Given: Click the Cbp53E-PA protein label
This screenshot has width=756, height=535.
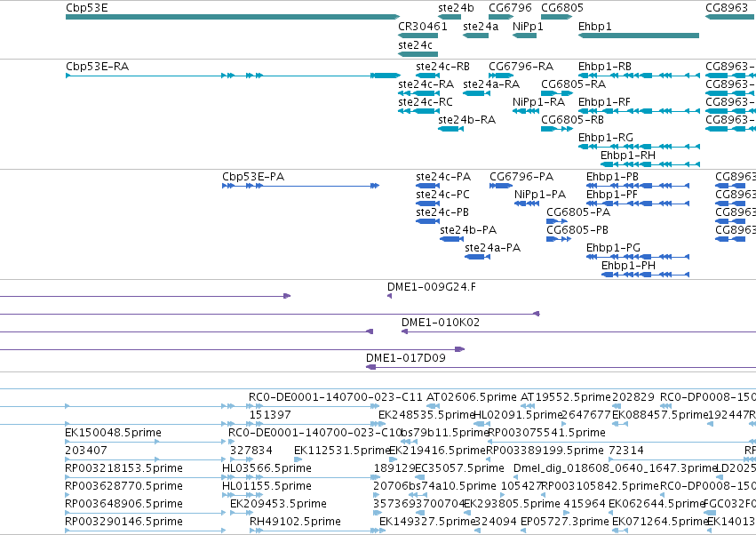Looking at the screenshot, I should pyautogui.click(x=253, y=177).
